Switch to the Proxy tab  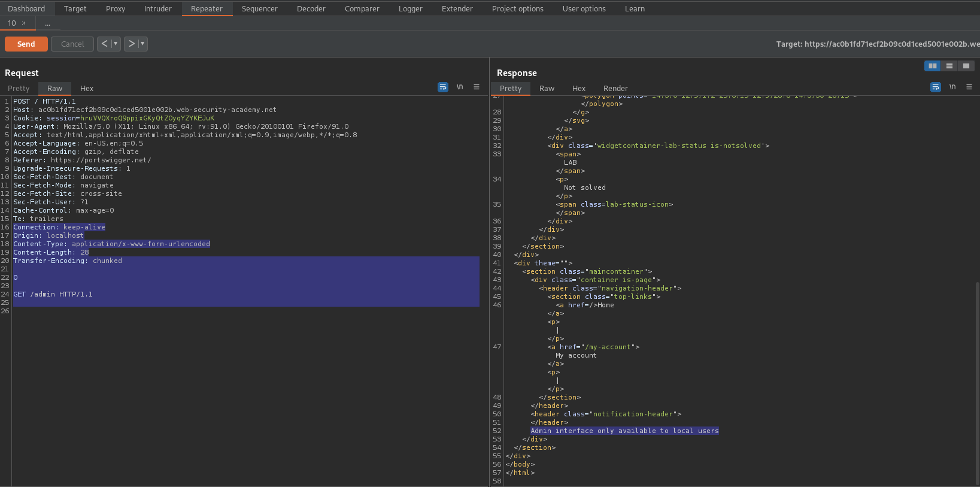[x=116, y=8]
